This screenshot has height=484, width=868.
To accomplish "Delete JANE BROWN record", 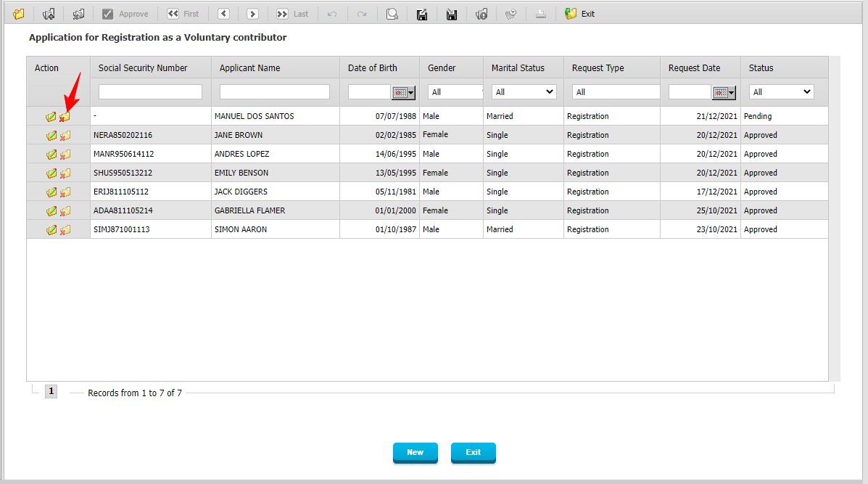I will [x=65, y=136].
